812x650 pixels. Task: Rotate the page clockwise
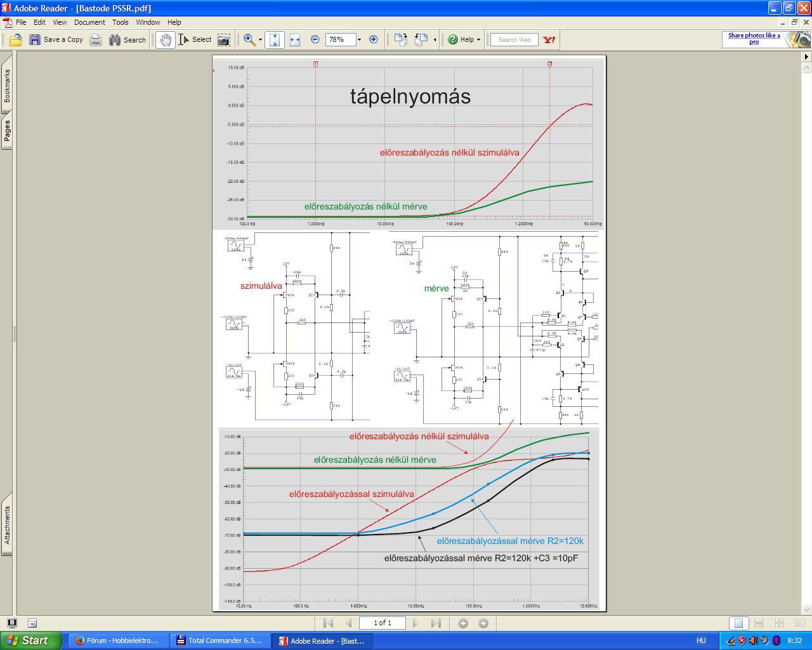pos(400,40)
